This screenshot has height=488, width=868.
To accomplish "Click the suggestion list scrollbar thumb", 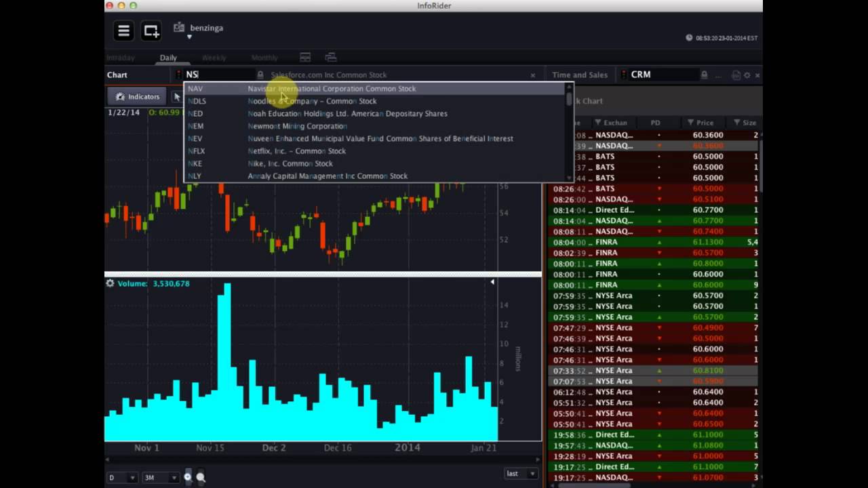I will click(569, 98).
